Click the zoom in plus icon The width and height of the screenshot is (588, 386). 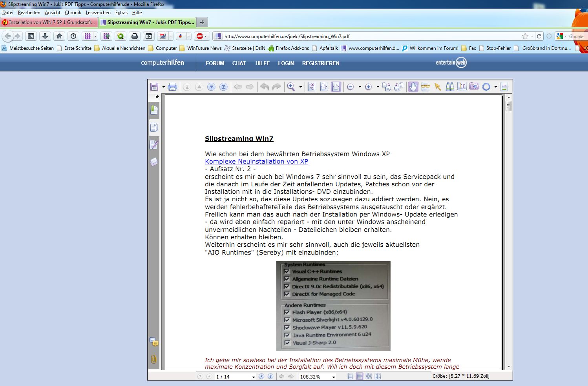tap(368, 87)
